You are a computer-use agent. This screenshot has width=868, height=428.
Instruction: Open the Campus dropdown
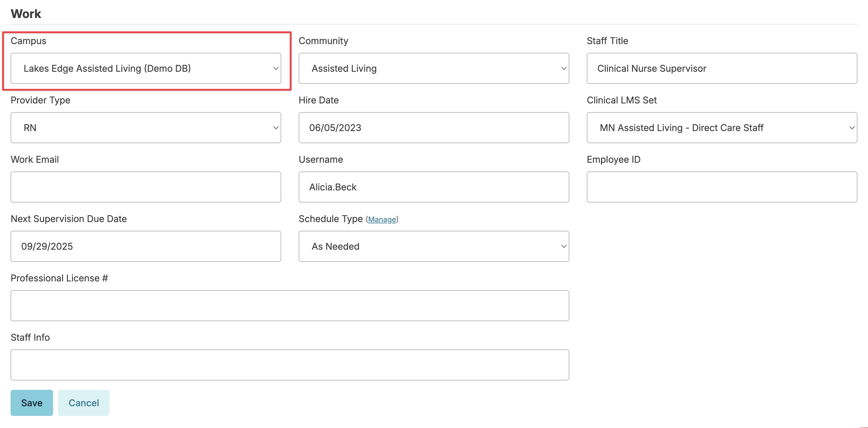point(146,68)
